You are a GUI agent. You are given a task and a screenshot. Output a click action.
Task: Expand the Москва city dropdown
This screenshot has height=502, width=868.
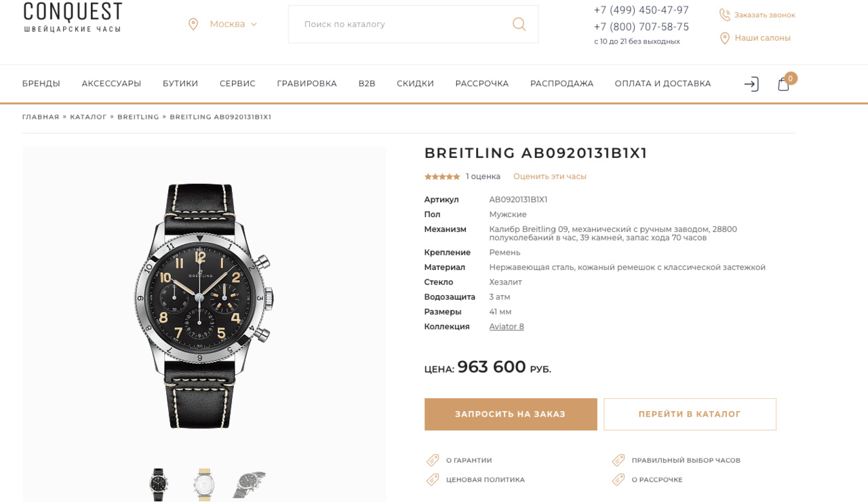233,24
